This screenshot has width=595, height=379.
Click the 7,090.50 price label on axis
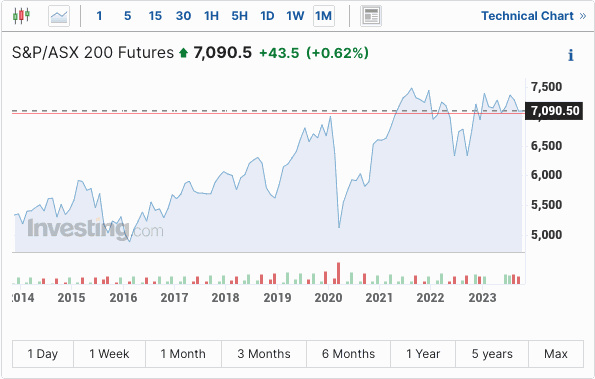coord(554,111)
